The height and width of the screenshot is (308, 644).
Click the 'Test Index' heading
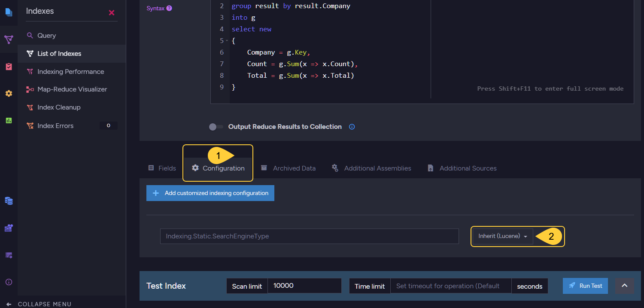coord(166,286)
